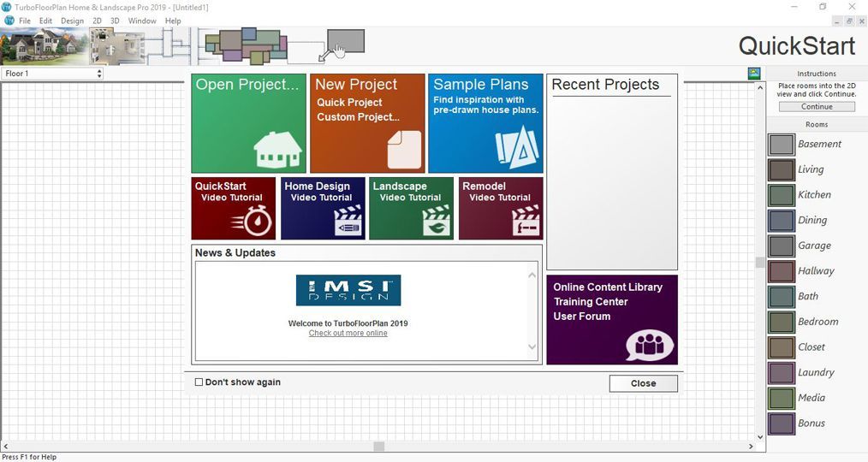
Task: Select the Basement room swatch
Action: (x=781, y=145)
